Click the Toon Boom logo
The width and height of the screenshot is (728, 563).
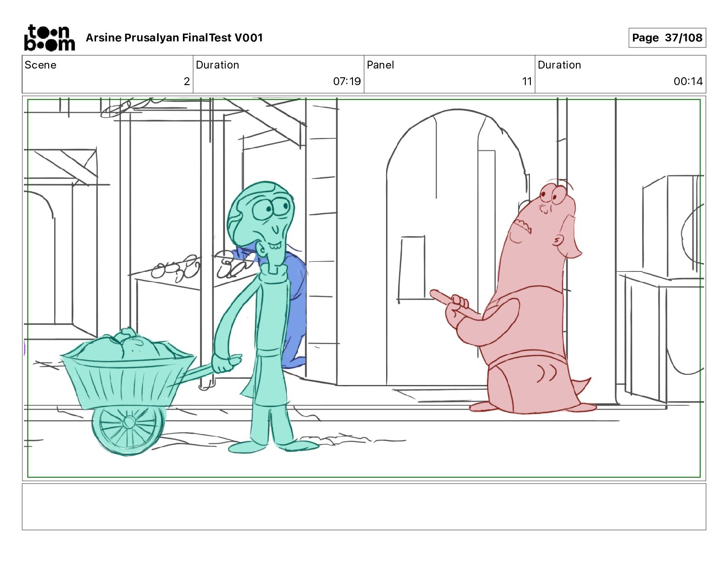[49, 38]
